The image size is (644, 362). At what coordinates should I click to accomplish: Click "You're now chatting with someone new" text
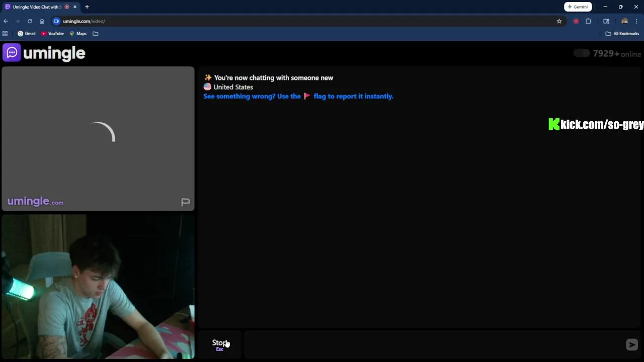click(274, 78)
